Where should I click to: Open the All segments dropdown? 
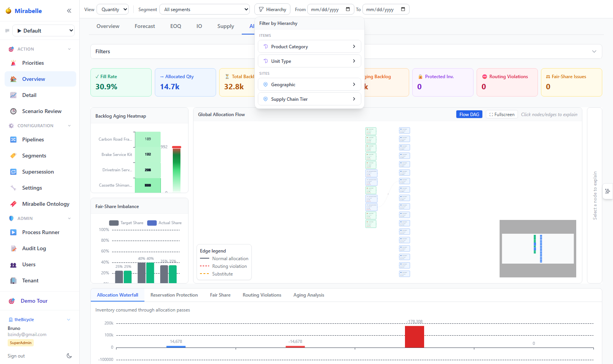(x=205, y=9)
